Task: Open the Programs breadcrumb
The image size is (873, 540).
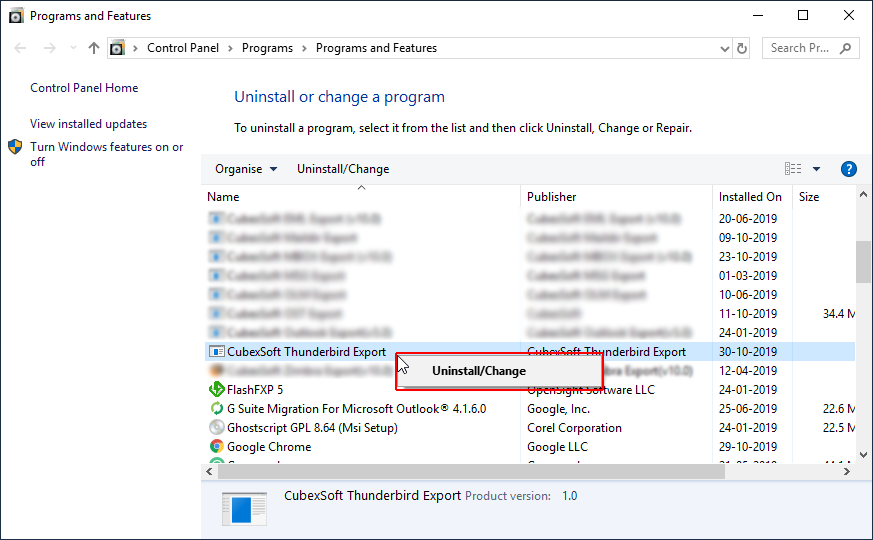Action: [x=267, y=48]
